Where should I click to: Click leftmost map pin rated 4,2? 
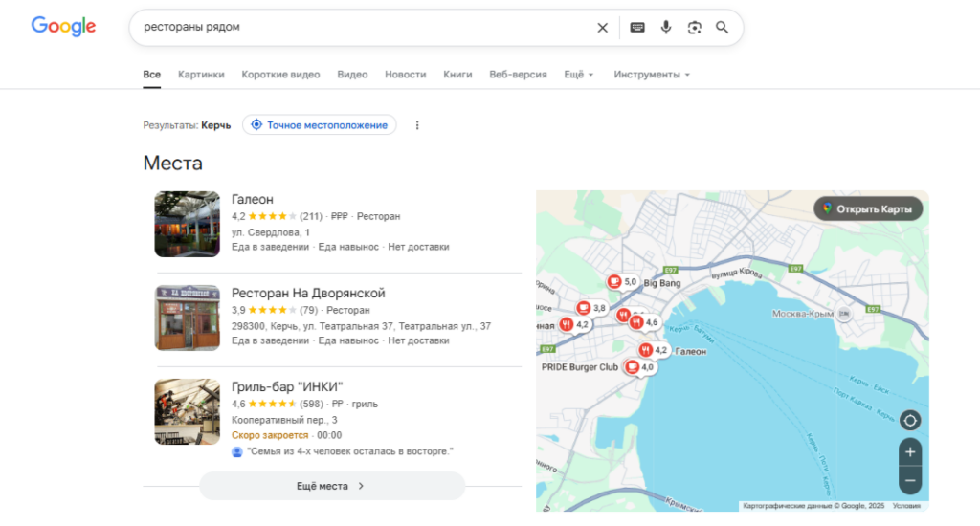tap(574, 324)
